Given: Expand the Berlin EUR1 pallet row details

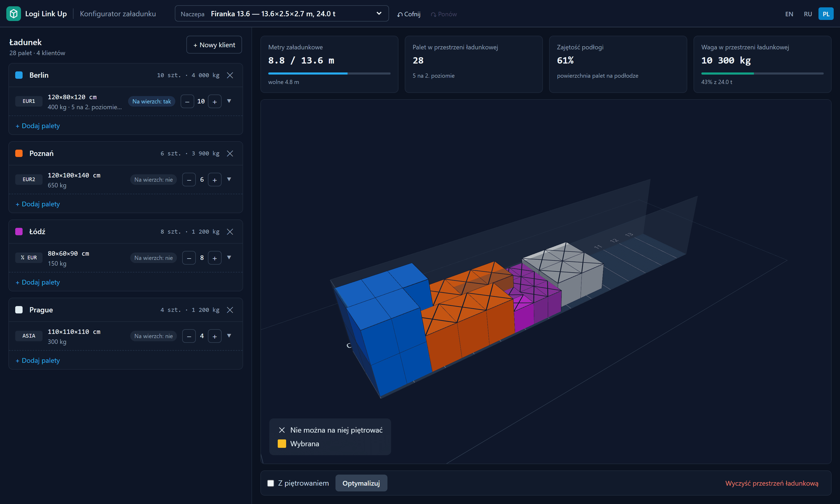Looking at the screenshot, I should tap(229, 101).
